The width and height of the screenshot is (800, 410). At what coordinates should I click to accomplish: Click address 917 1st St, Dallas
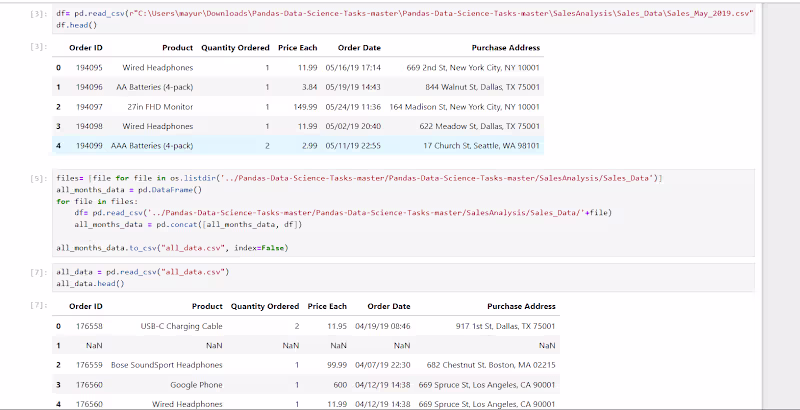pos(506,326)
